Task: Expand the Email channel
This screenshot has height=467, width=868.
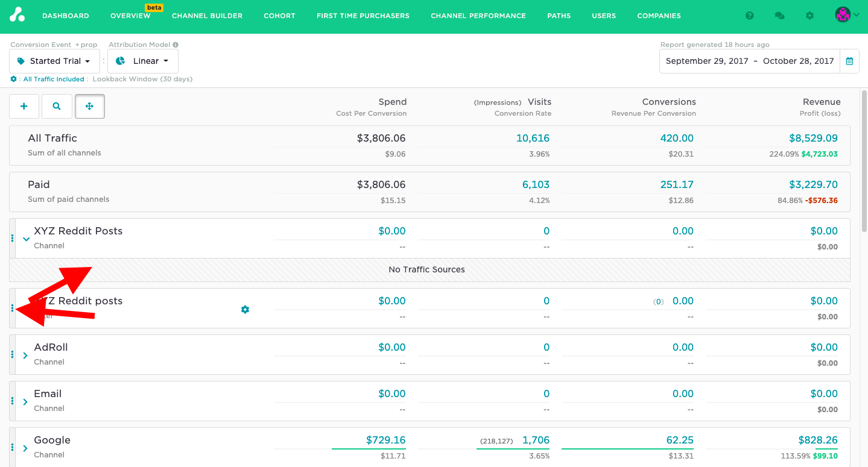Action: tap(25, 402)
